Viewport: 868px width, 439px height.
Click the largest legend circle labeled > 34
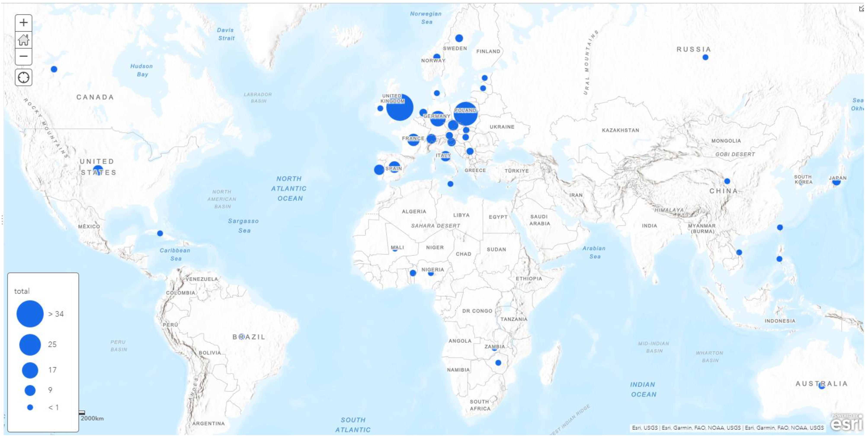coord(30,314)
